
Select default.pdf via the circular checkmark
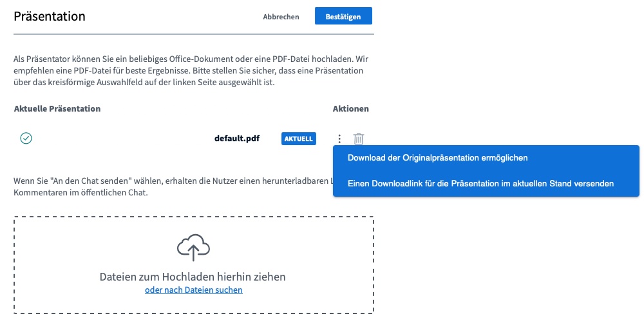(x=26, y=138)
